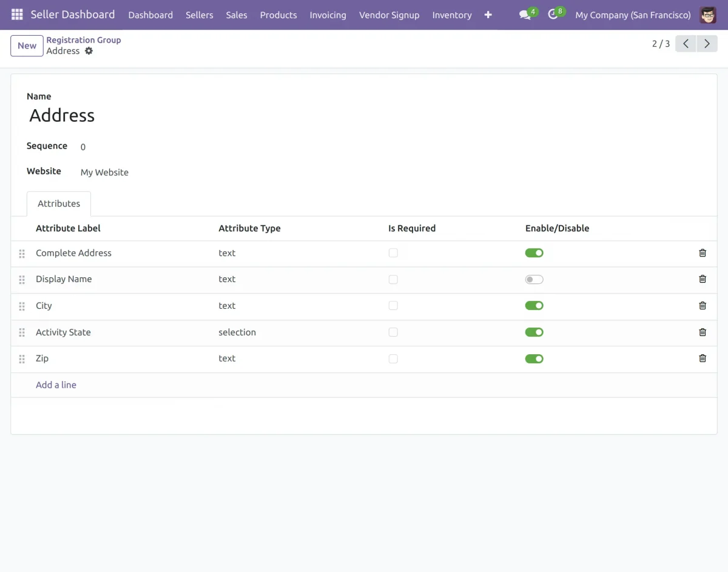
Task: Open the My Company (San Francisco) switcher
Action: click(633, 15)
